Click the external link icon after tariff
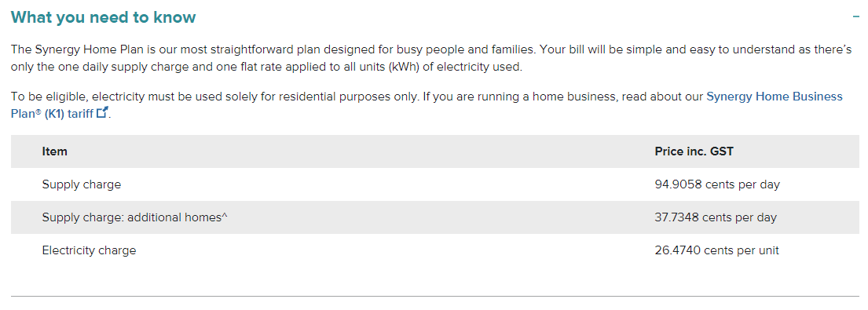The image size is (868, 310). 102,113
